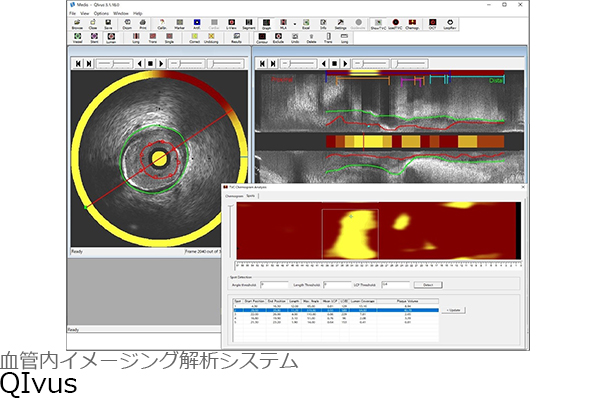Select spot row 5 in the table
600x400 pixels.
pyautogui.click(x=336, y=322)
